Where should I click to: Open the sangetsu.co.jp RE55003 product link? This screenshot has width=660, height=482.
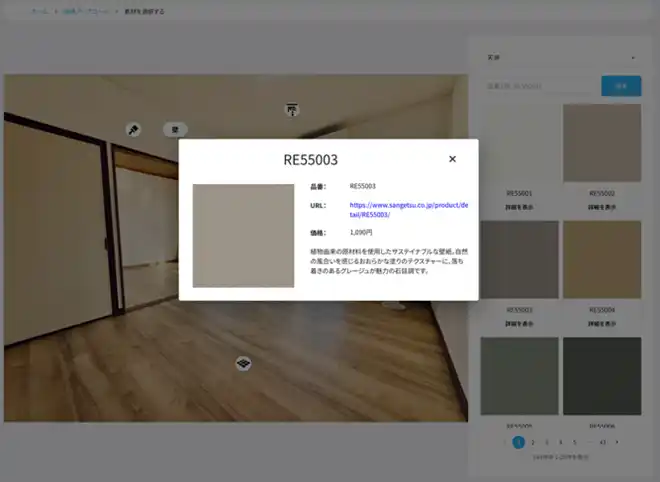pos(408,210)
